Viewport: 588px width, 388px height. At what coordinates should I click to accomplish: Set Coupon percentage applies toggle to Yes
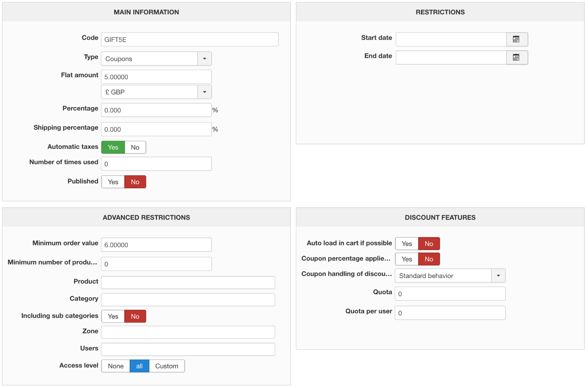407,259
